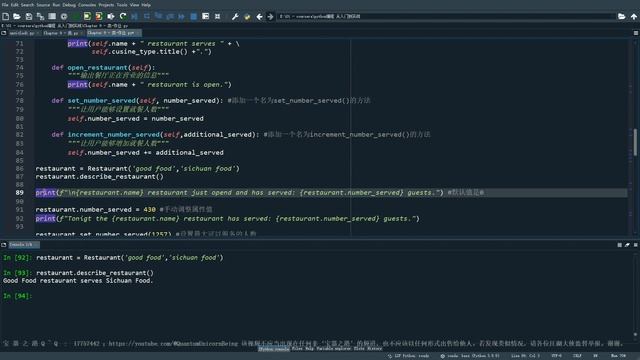This screenshot has width=640, height=360.
Task: Step into function in debugger
Action: click(158, 16)
